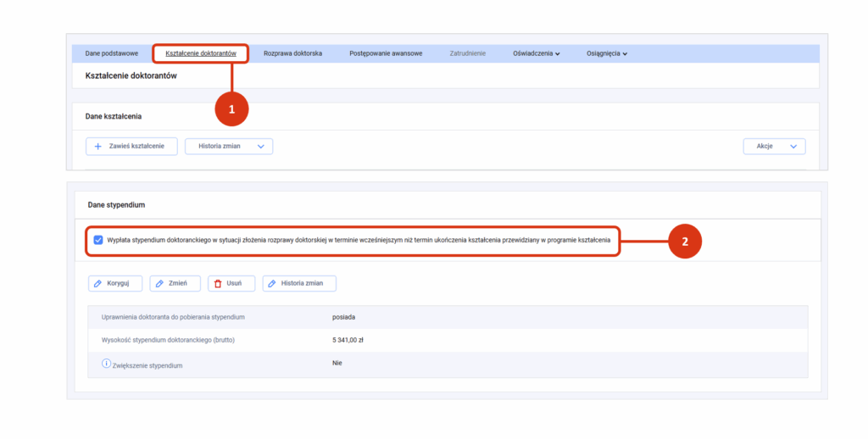Click the pencil icon on the lower Historia zmian
The width and height of the screenshot is (868, 439).
(x=272, y=284)
